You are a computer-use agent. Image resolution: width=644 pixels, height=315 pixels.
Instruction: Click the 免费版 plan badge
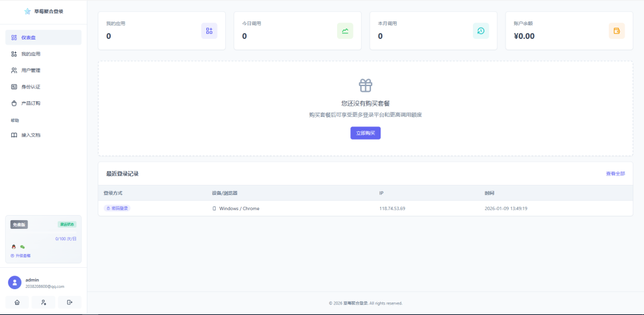coord(19,224)
